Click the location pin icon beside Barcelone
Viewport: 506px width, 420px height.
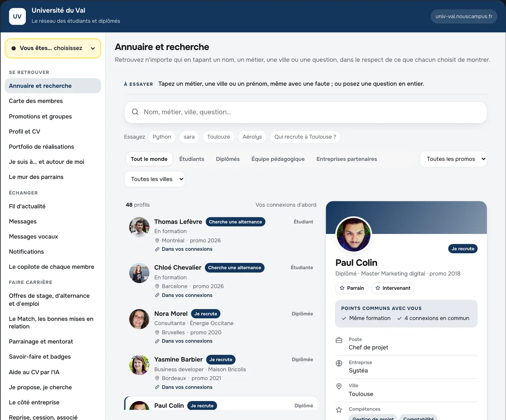tap(157, 286)
